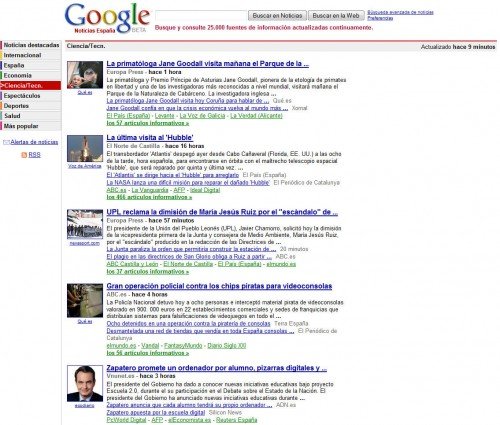
Task: Open Búsqueda avanzada de noticias link
Action: (400, 12)
